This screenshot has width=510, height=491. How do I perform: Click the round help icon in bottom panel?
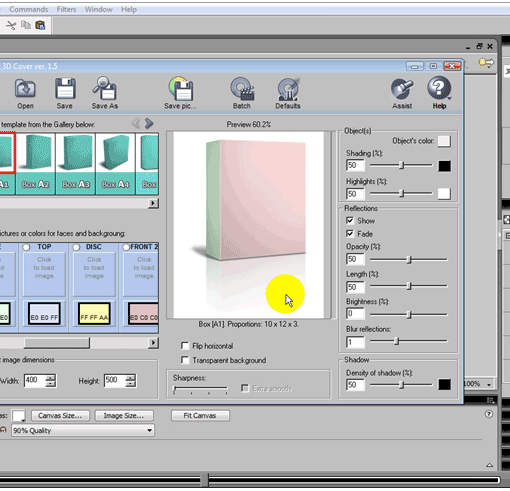point(489,414)
